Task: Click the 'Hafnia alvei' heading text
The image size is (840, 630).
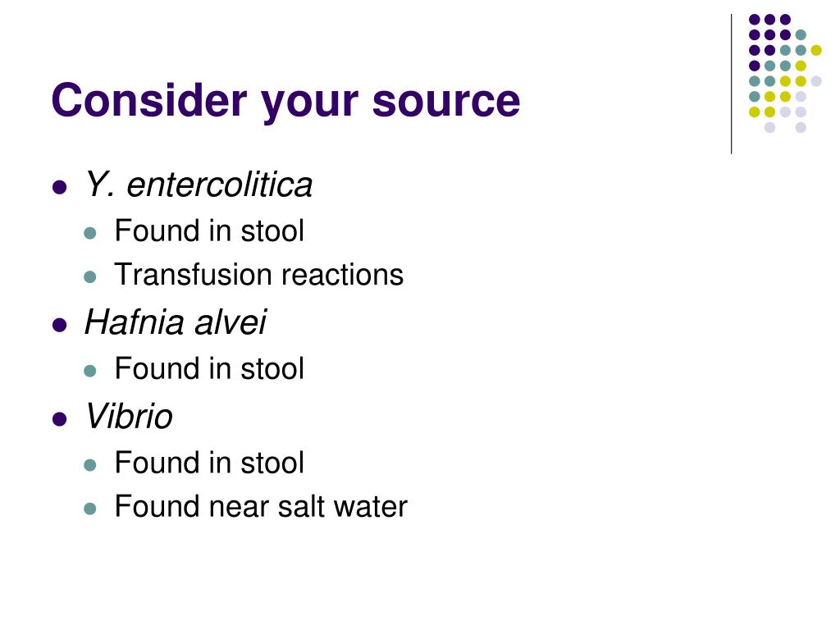Action: point(176,322)
